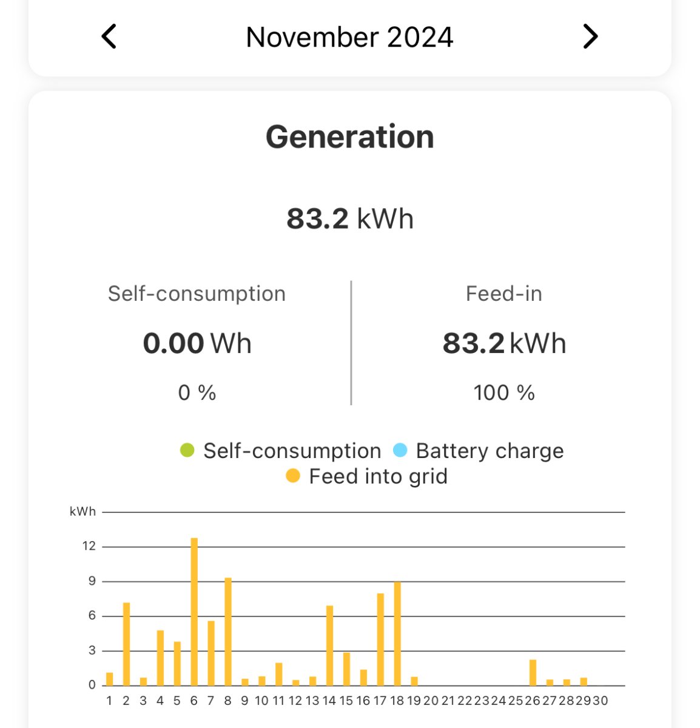
Task: Tap the Feed-in 83.2 kWh value
Action: (x=504, y=343)
